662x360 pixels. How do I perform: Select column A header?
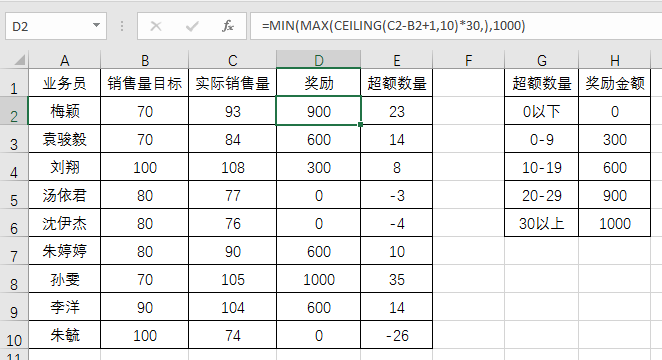tap(65, 60)
